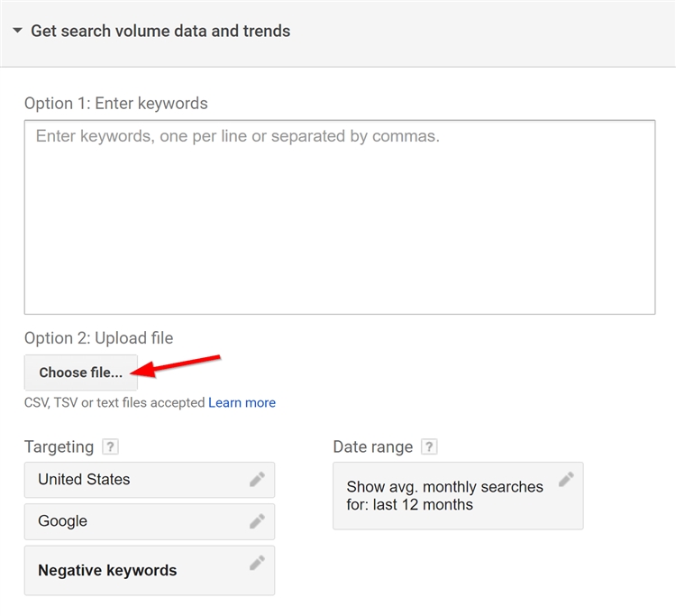Focus the Enter keywords text area
Screen dimensions: 676x616
tap(339, 216)
